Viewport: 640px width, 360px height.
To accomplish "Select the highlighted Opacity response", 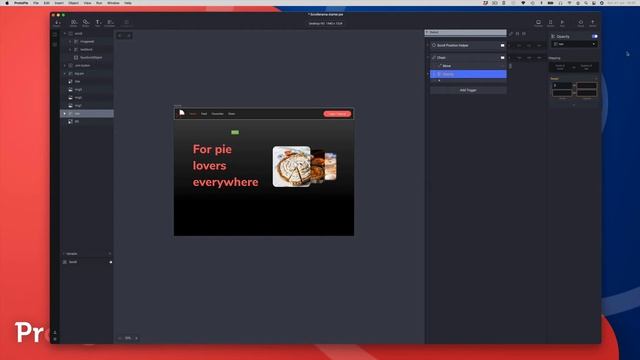I will coord(468,74).
